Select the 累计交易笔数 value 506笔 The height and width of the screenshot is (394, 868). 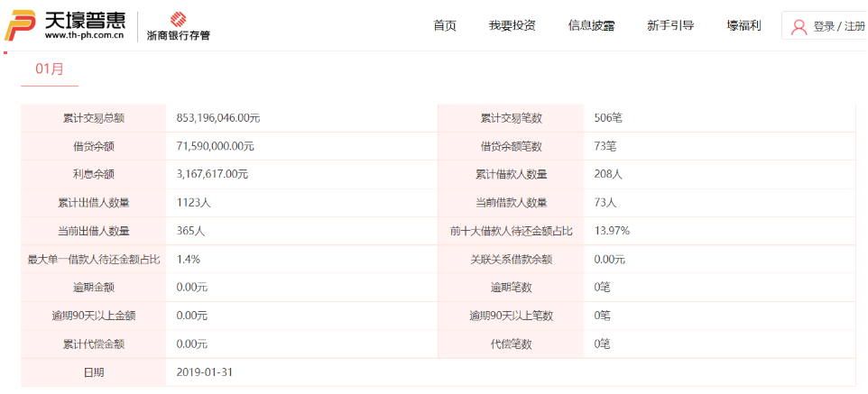tap(608, 118)
